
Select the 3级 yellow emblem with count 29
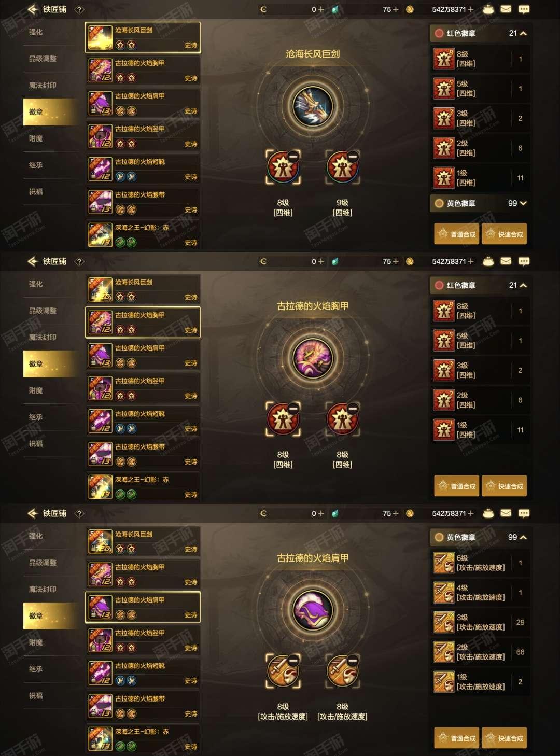pyautogui.click(x=480, y=622)
